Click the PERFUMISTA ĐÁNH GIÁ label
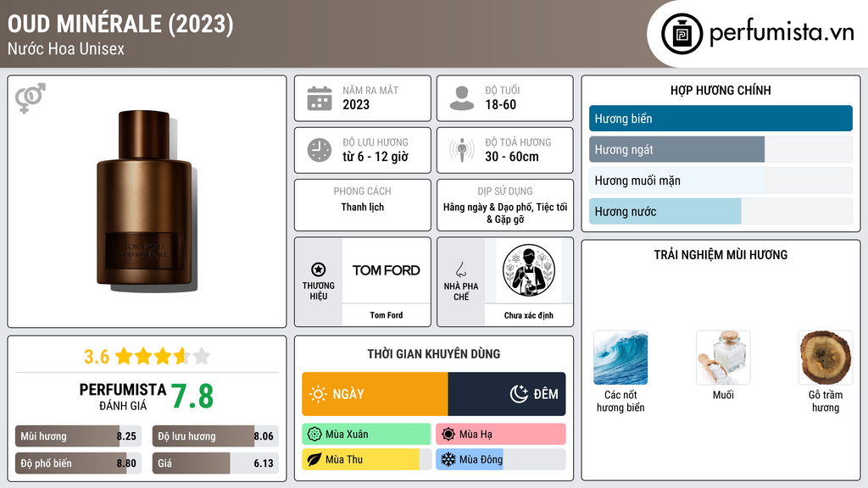Image resolution: width=868 pixels, height=488 pixels. 122,396
